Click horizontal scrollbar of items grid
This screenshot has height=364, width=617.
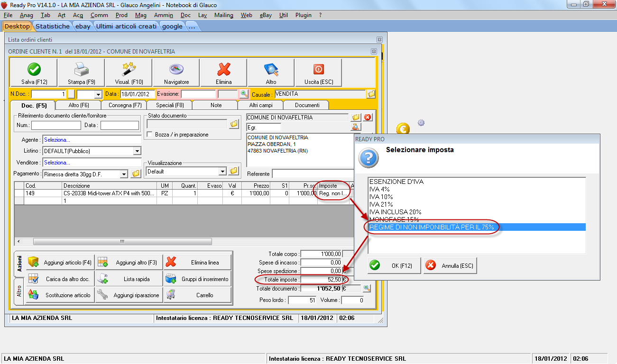(121, 241)
